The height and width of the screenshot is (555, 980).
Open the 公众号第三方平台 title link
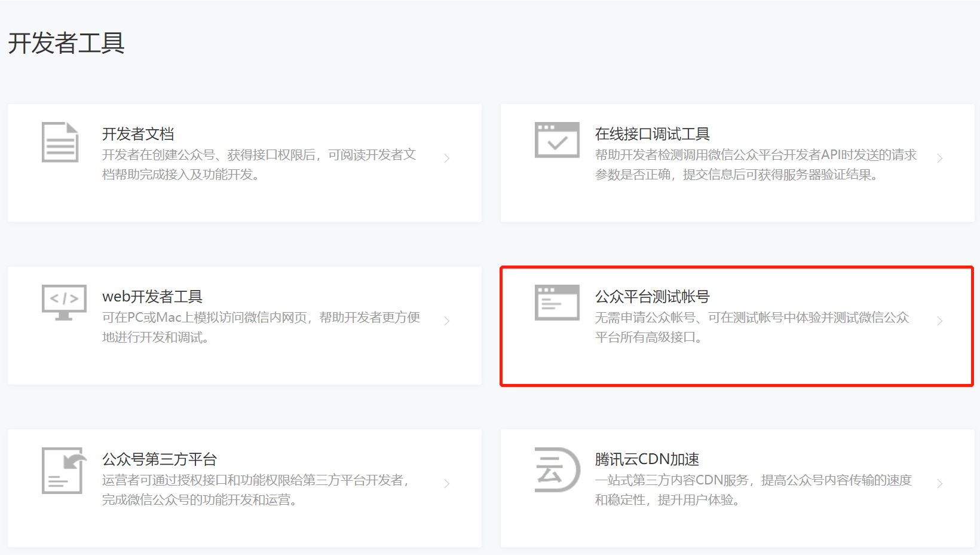pos(160,459)
